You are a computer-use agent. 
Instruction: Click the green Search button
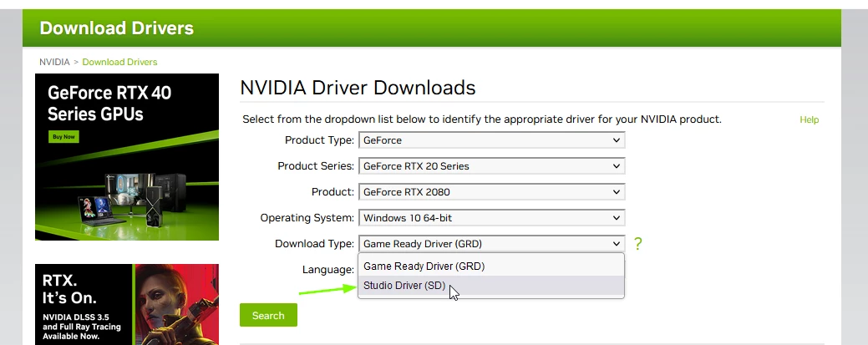268,315
